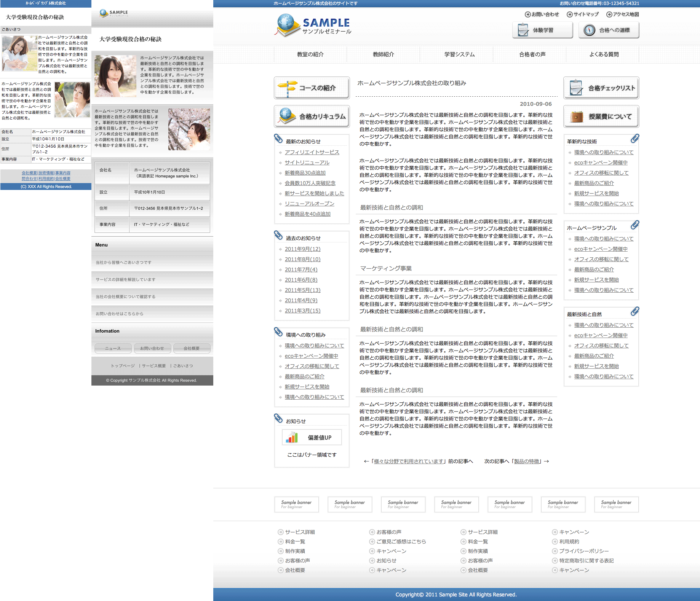The image size is (700, 601).
Task: Select 教室の紹介 in main navigation
Action: (x=310, y=54)
